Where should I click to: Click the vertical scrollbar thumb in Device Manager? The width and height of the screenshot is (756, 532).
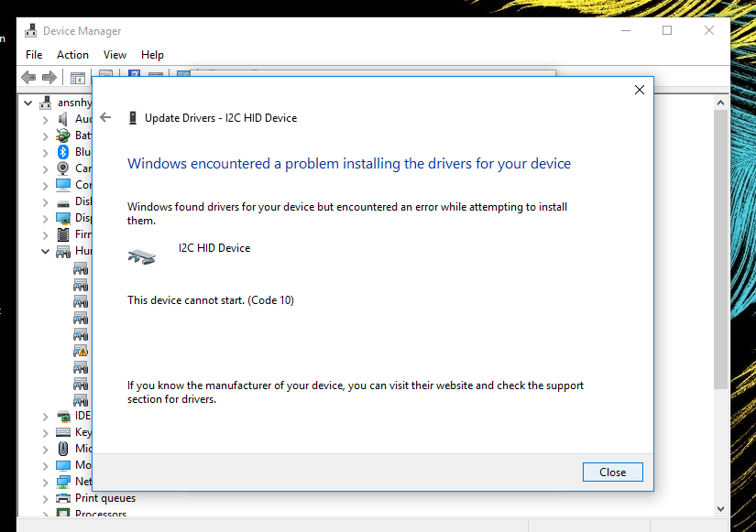point(720,249)
